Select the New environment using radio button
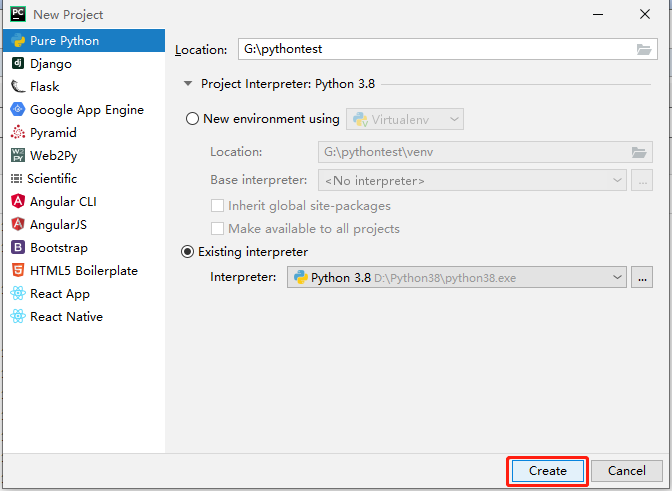 tap(193, 119)
